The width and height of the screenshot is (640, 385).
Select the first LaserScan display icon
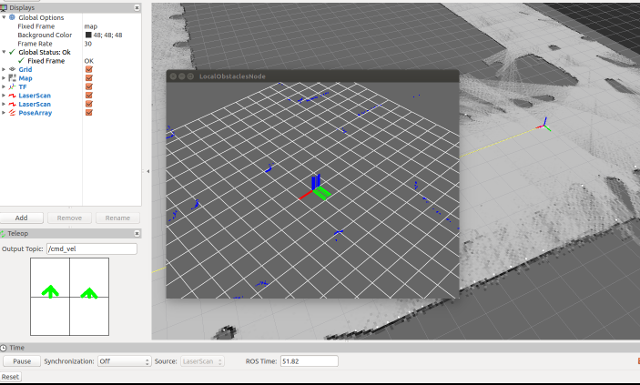click(x=12, y=96)
